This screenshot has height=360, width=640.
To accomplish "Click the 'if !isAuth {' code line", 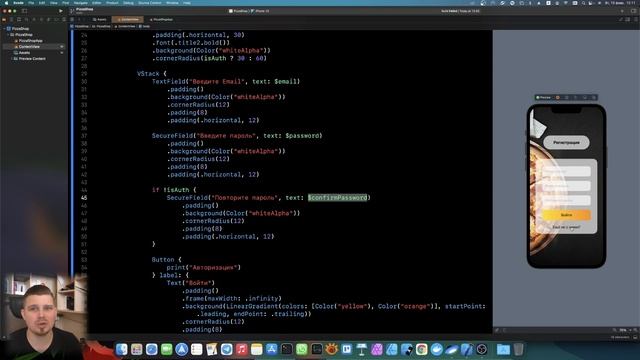I will coord(174,190).
